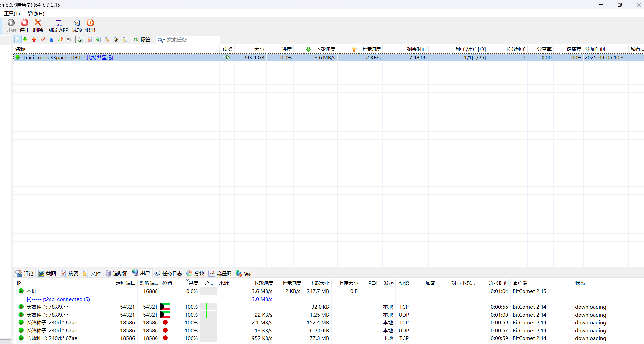644x344 pixels.
Task: Click the 删除 (Delete) X icon
Action: [38, 23]
